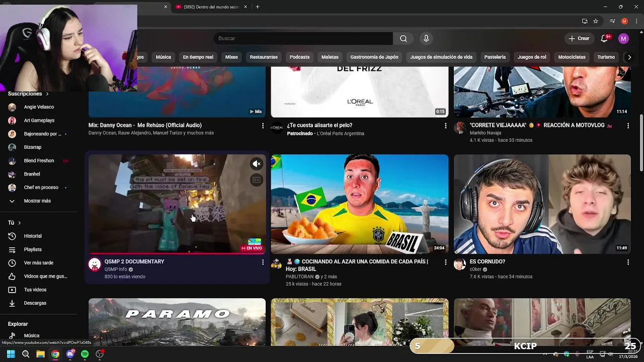Select the 'Juegos de rol' chip
The image size is (644, 362).
pyautogui.click(x=532, y=57)
